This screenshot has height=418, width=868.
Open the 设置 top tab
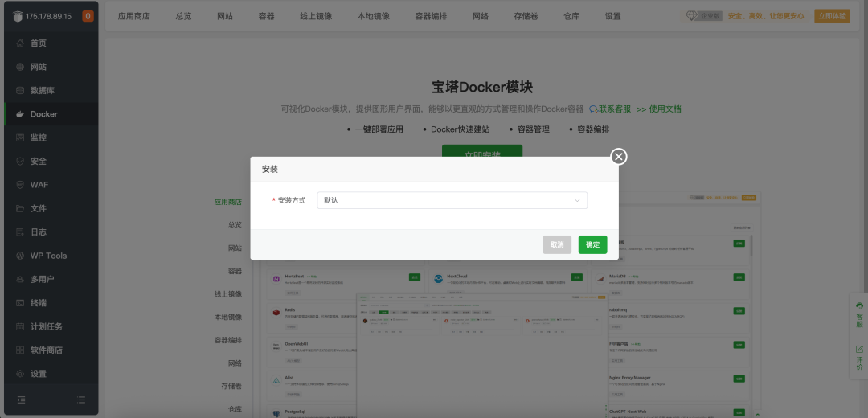pyautogui.click(x=612, y=16)
